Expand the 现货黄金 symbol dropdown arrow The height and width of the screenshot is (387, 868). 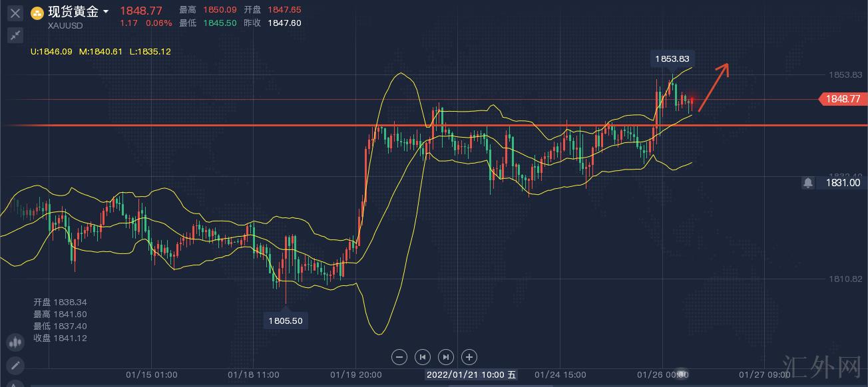click(106, 12)
